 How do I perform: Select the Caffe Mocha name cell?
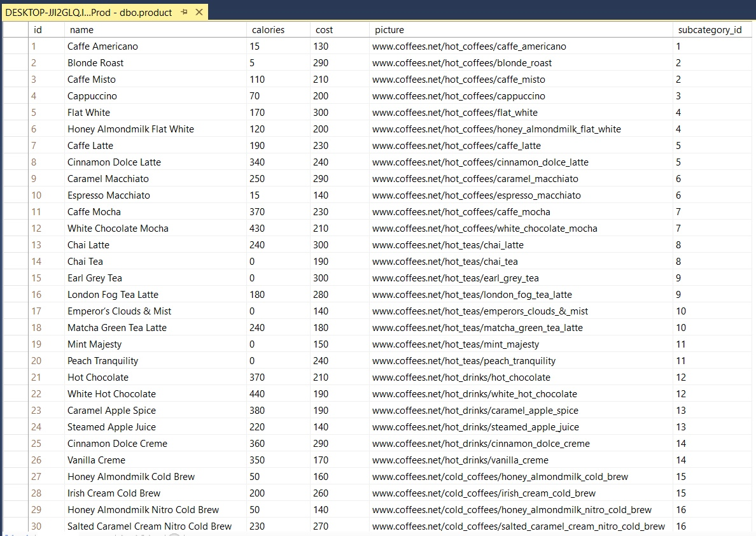pyautogui.click(x=155, y=212)
